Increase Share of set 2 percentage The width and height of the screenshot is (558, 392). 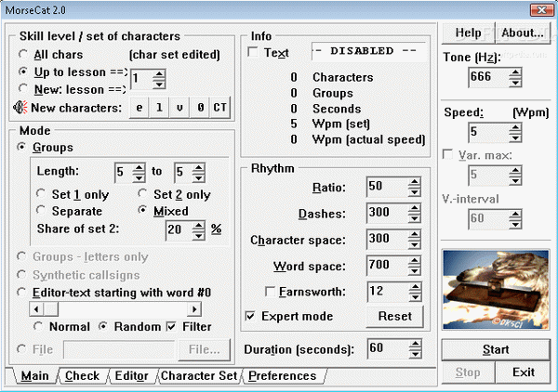199,226
